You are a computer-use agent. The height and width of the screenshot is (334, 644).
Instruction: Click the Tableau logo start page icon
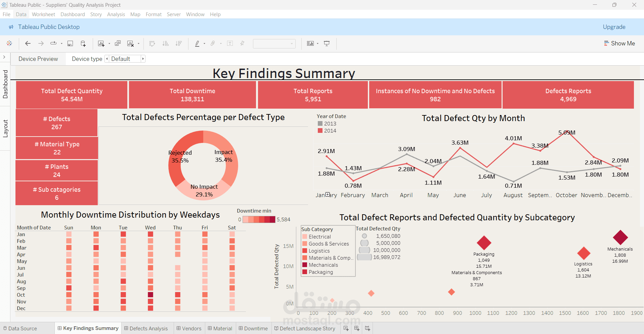point(9,43)
